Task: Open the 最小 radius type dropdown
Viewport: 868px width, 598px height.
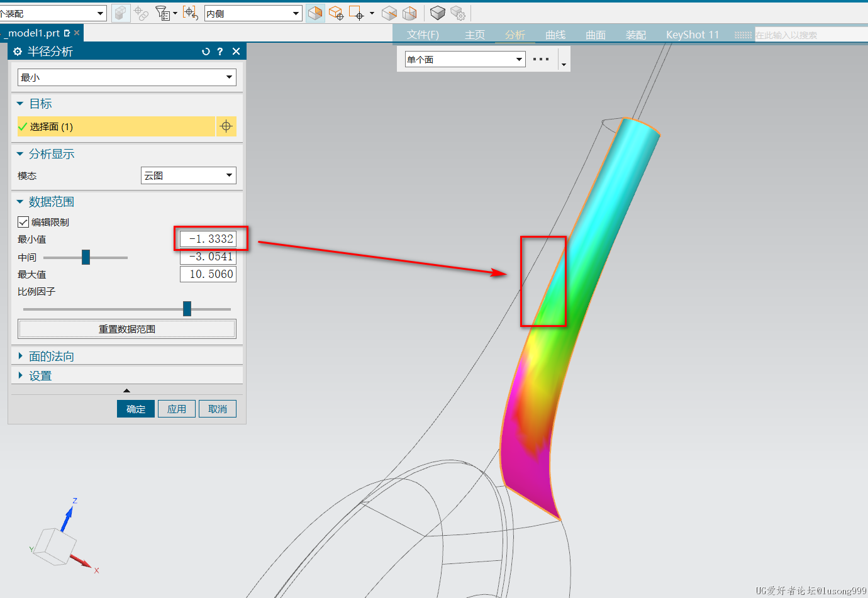Action: pos(127,77)
